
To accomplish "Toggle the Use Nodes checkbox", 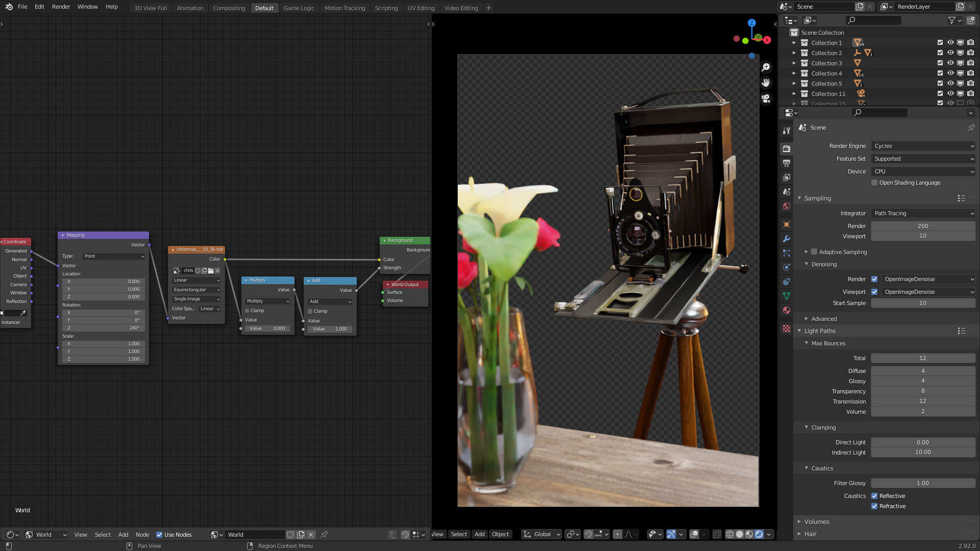I will click(x=159, y=535).
